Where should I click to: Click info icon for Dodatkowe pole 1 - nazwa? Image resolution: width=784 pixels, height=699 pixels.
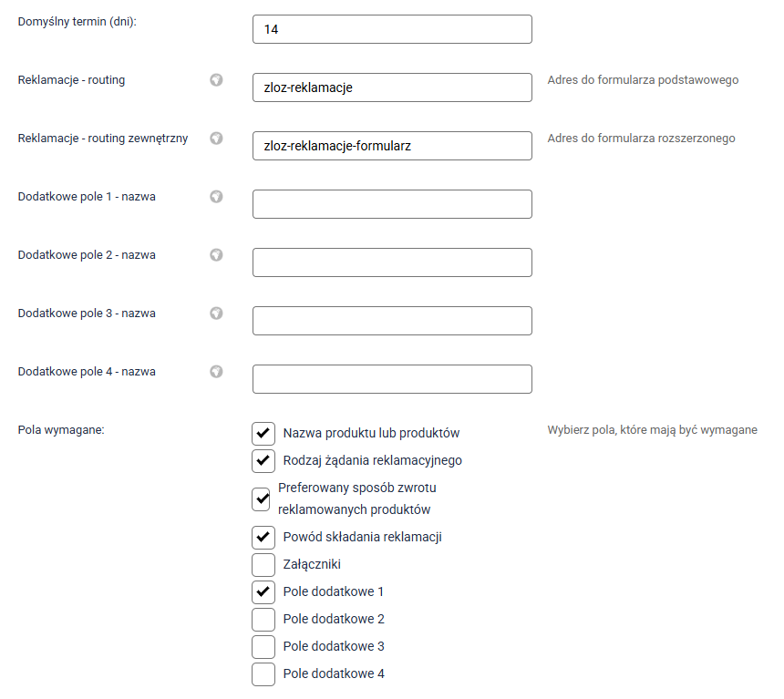[x=216, y=197]
